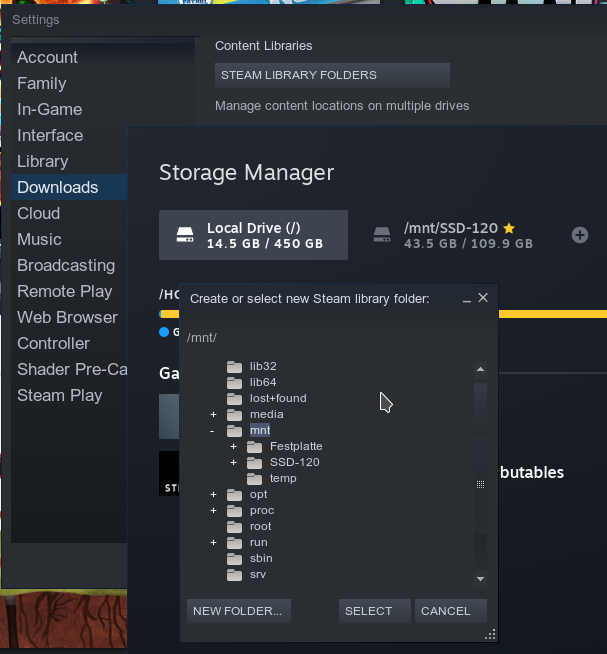Open the Account settings category
Viewport: 607px width, 654px height.
point(47,58)
